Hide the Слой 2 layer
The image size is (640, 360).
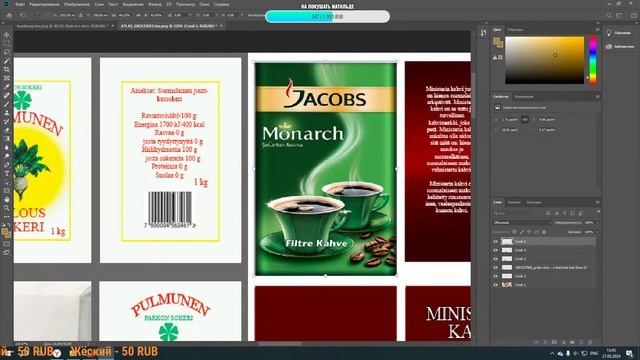coord(496,276)
